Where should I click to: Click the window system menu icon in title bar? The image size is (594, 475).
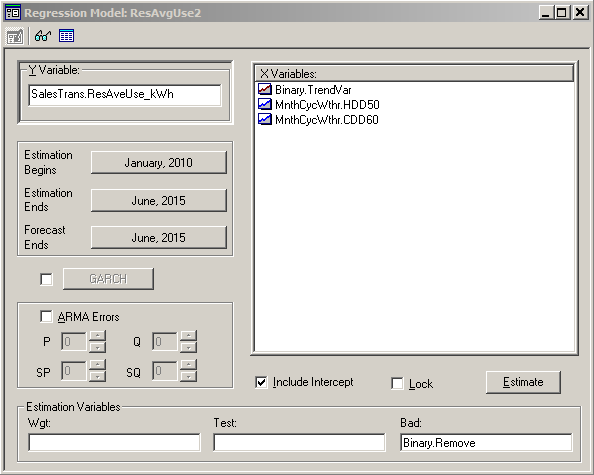(x=13, y=13)
